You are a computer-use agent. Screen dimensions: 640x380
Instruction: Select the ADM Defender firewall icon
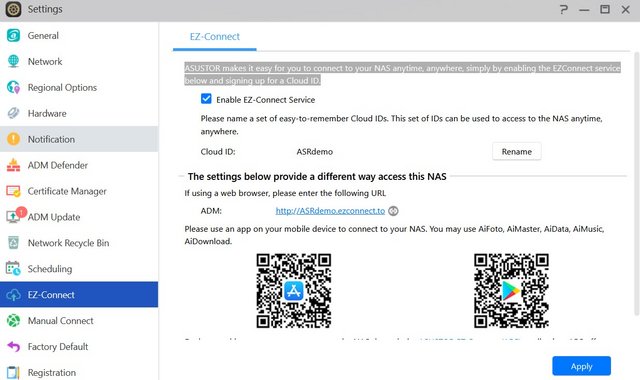click(13, 165)
